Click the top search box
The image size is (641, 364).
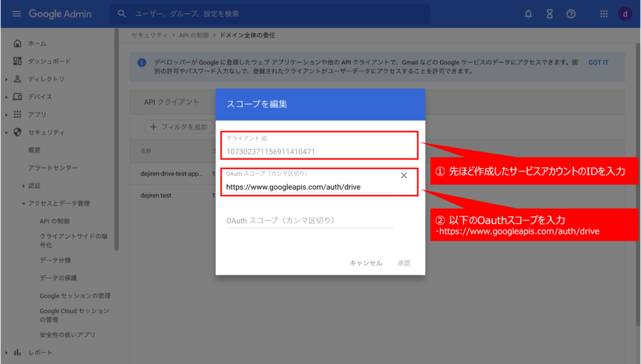269,14
